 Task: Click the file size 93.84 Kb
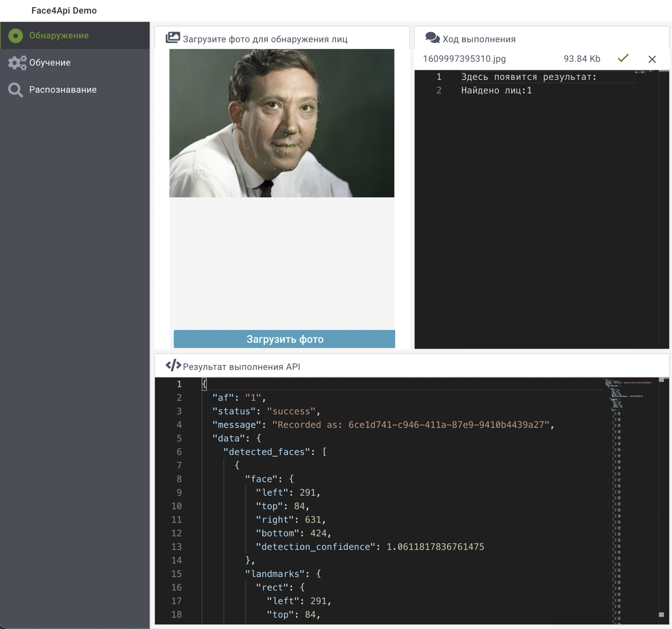point(582,59)
